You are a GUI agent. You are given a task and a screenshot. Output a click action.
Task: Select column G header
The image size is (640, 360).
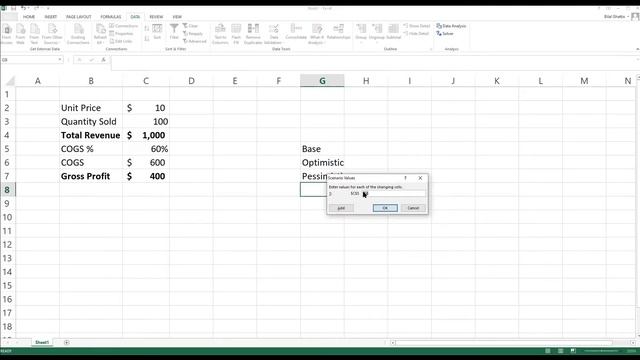pos(322,81)
